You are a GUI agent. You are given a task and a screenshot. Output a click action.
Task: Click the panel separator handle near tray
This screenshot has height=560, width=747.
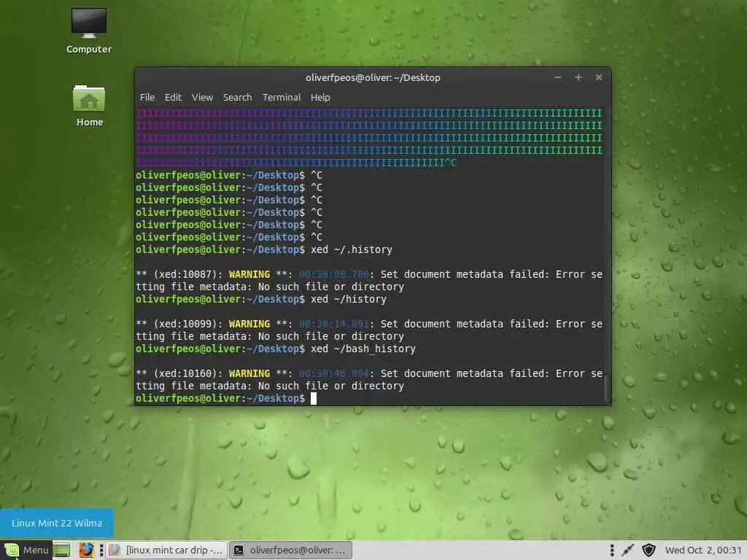[612, 550]
